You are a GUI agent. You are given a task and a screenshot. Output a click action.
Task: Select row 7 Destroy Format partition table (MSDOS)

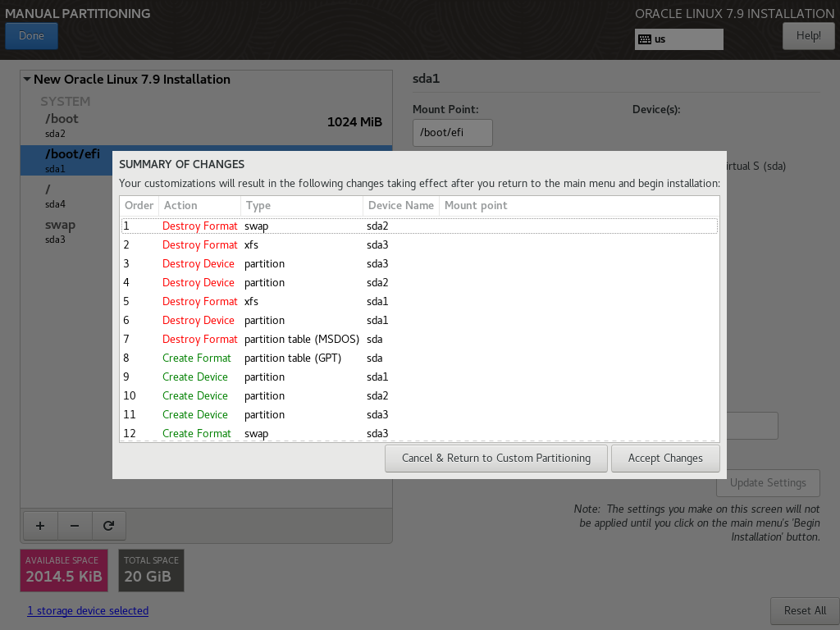pos(419,339)
